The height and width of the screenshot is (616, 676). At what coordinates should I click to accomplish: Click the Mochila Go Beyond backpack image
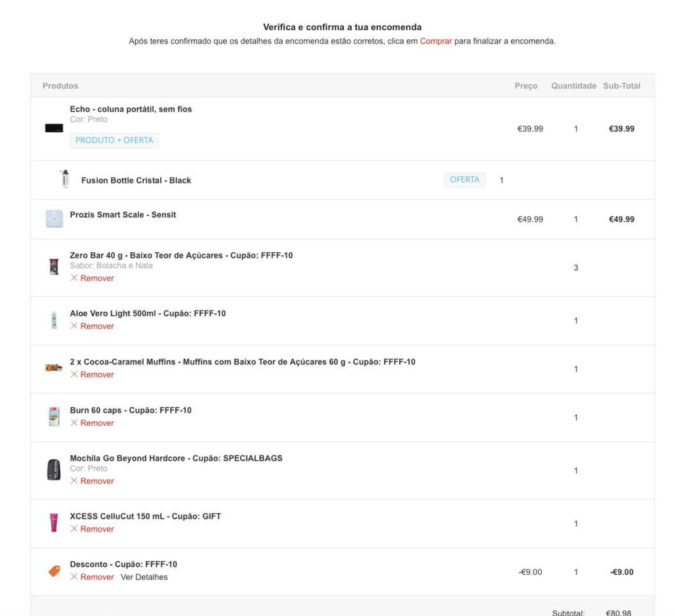[x=54, y=470]
